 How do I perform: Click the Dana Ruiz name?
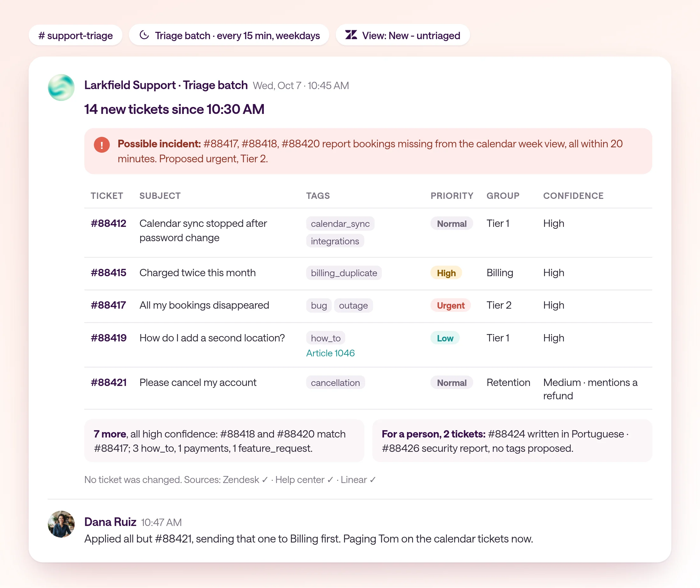point(110,522)
